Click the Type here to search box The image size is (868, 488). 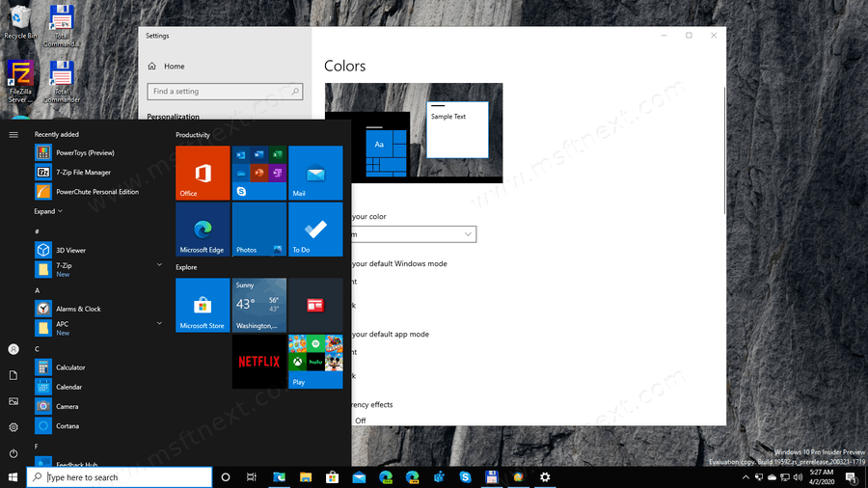120,477
